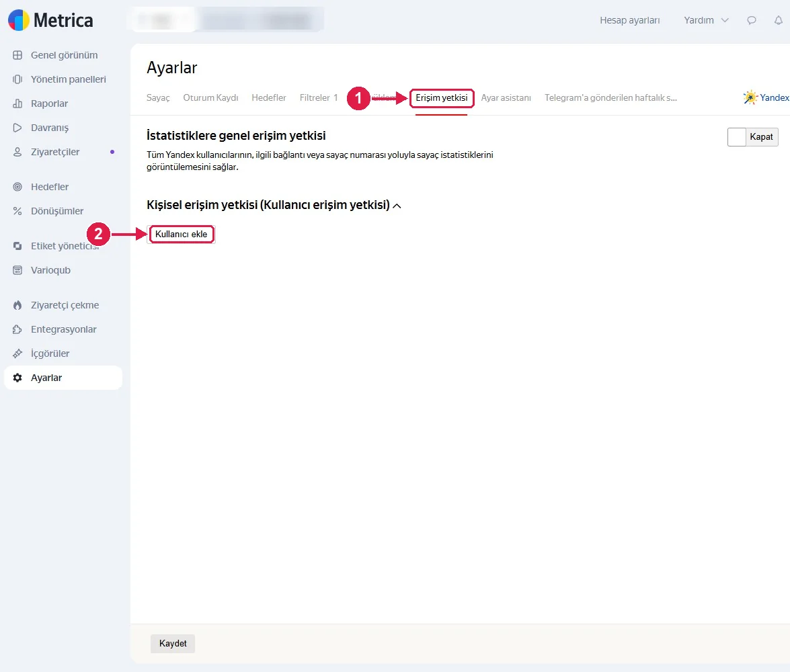
Task: Click the Ayarlar gear icon
Action: point(17,378)
